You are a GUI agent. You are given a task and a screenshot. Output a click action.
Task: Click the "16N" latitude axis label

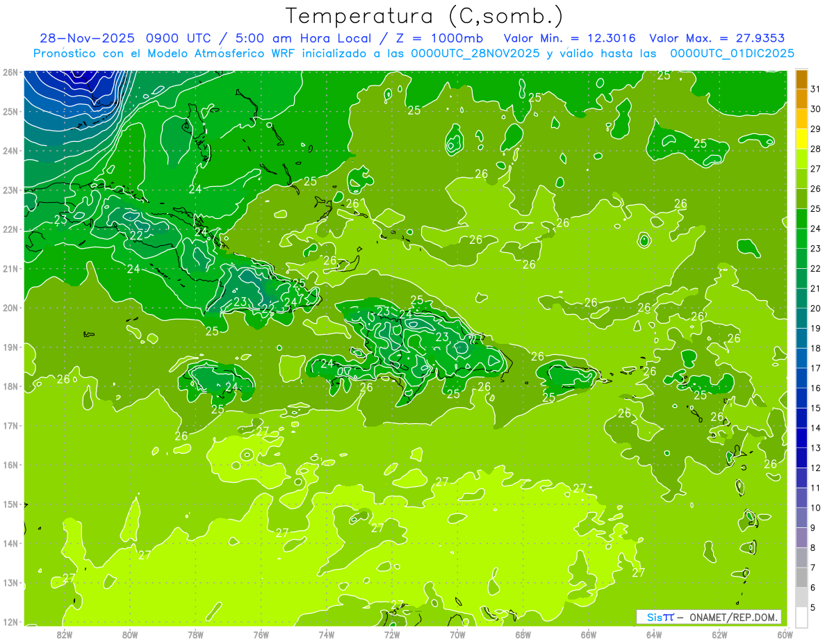pos(10,465)
